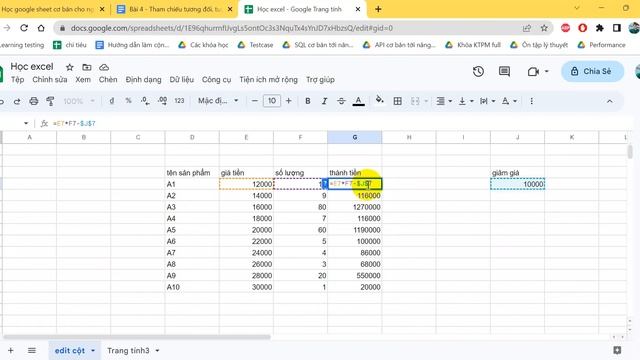
Task: Increase decimal places button
Action: click(x=162, y=101)
